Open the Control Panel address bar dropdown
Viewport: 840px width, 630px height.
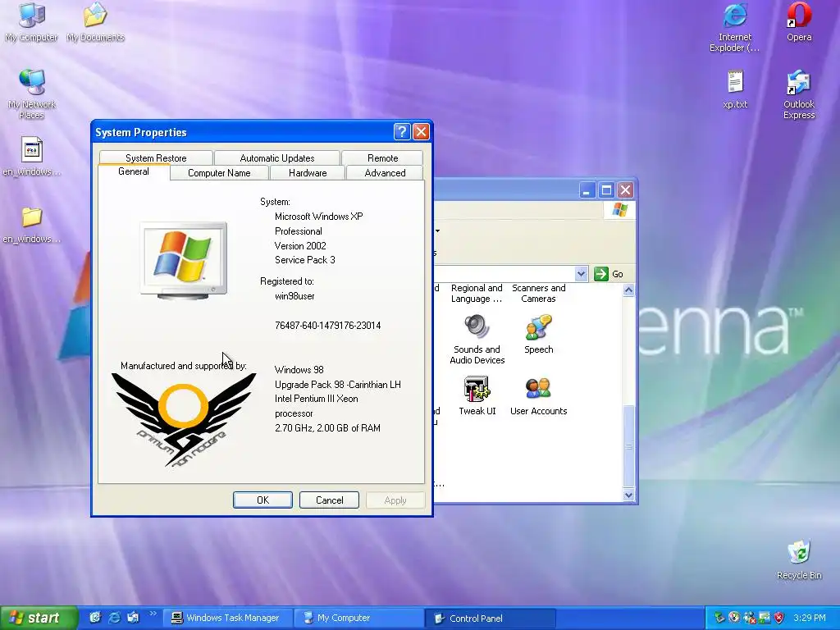click(582, 274)
